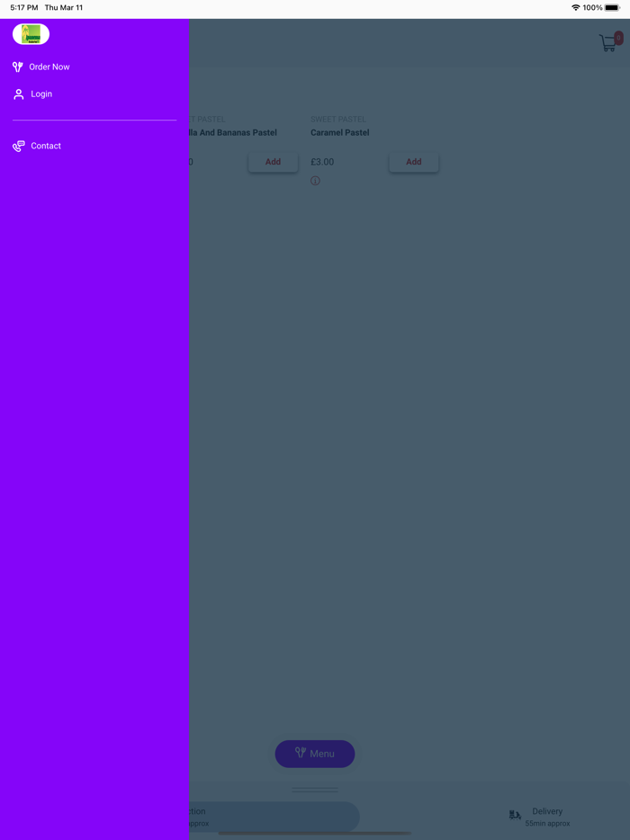Click the person icon beside Login
The image size is (630, 840).
pyautogui.click(x=19, y=94)
